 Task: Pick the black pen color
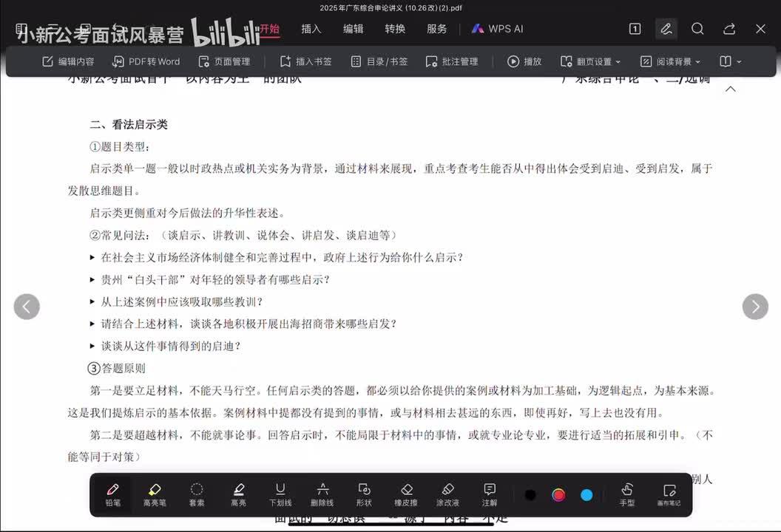tap(530, 494)
